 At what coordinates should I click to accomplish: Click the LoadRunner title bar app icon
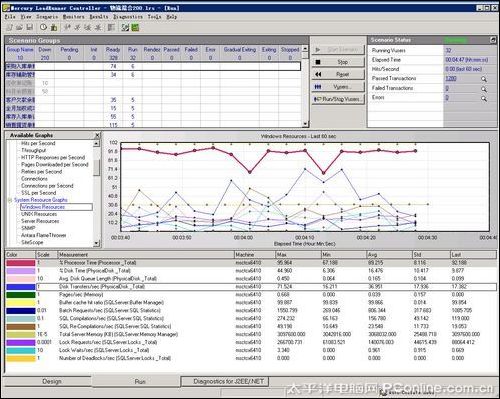(7, 8)
